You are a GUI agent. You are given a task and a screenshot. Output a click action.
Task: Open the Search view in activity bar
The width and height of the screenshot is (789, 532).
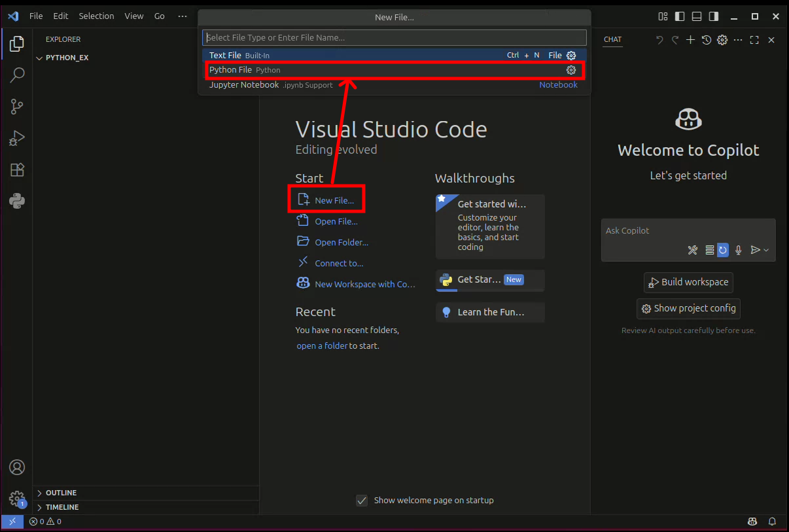[17, 75]
